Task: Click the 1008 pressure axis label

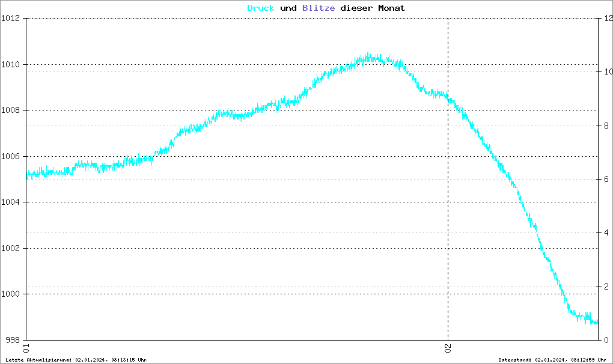Action: click(11, 111)
